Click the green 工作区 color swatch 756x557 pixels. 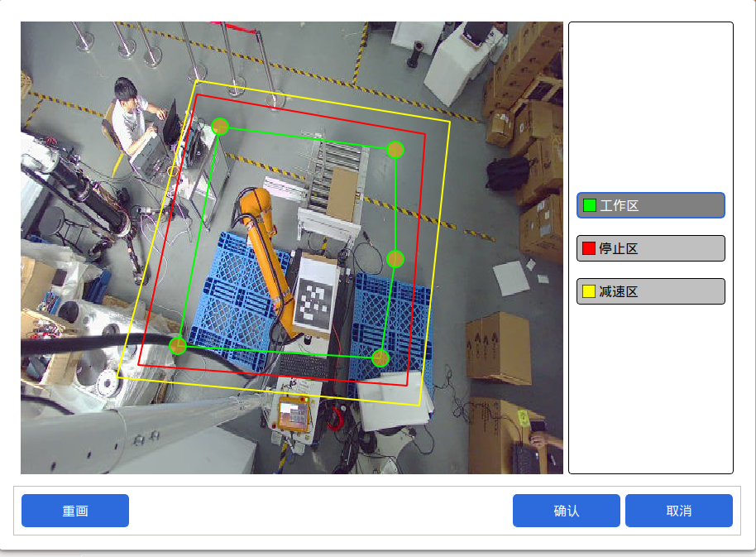click(x=589, y=205)
